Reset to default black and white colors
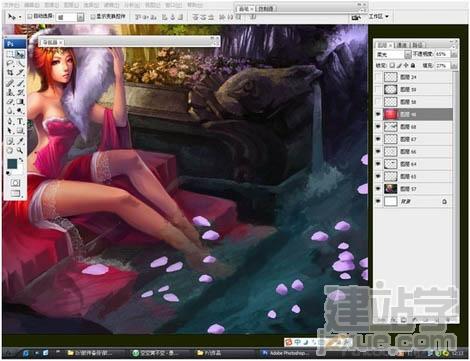 click(8, 173)
